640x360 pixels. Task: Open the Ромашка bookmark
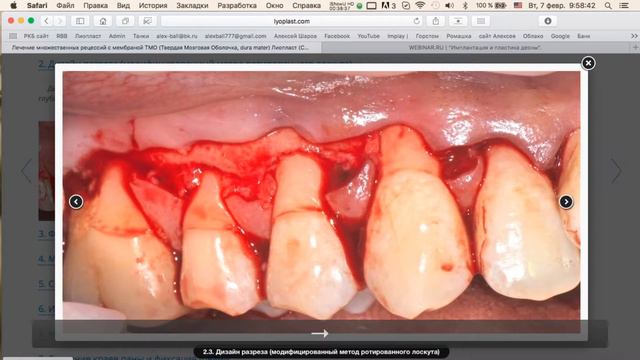pyautogui.click(x=459, y=36)
